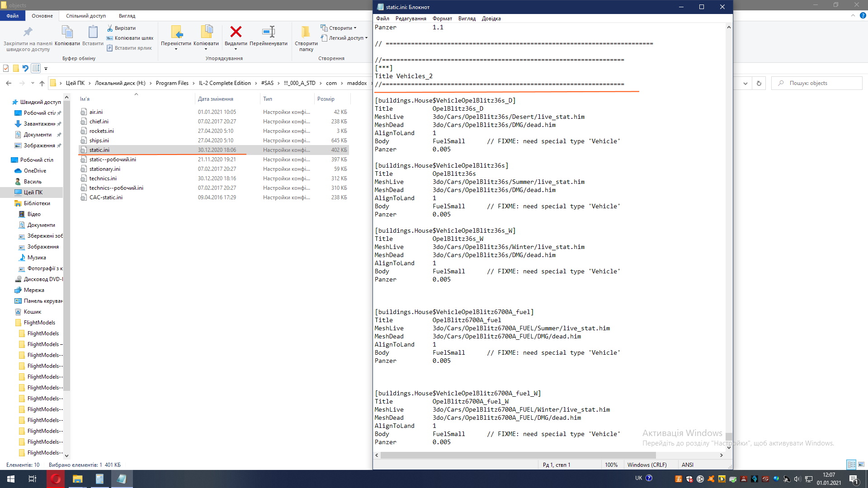Click the Undo arrow in quick access toolbar
Image resolution: width=868 pixels, height=488 pixels.
click(x=25, y=69)
